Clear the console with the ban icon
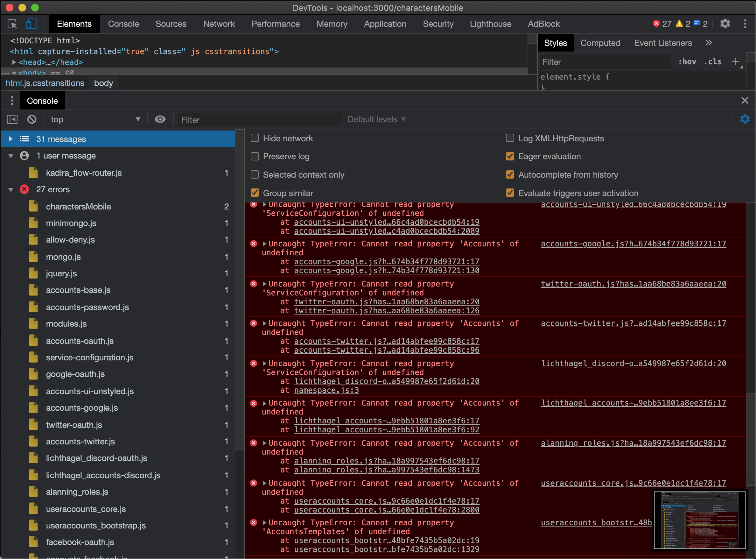 (x=32, y=119)
